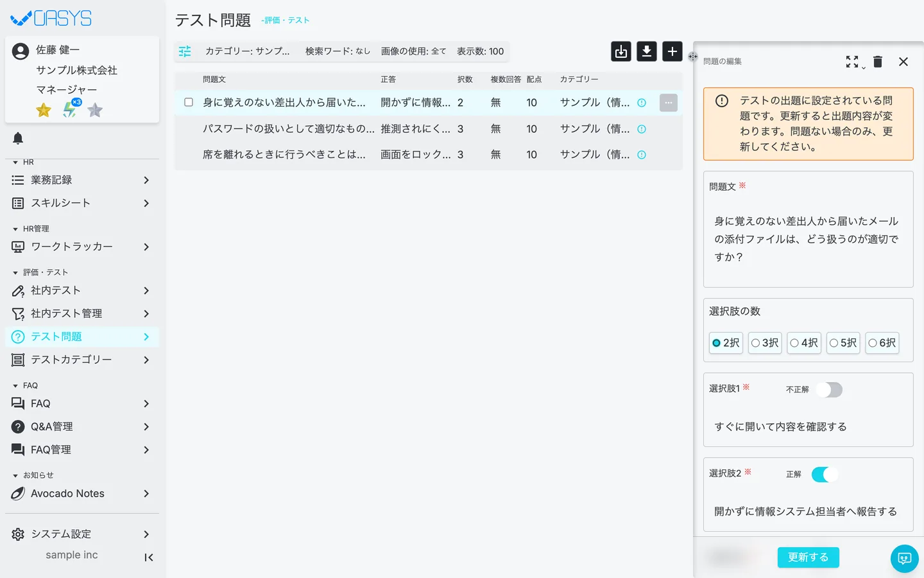Click info icon on the 席を離れる row
The width and height of the screenshot is (924, 578).
pos(642,155)
